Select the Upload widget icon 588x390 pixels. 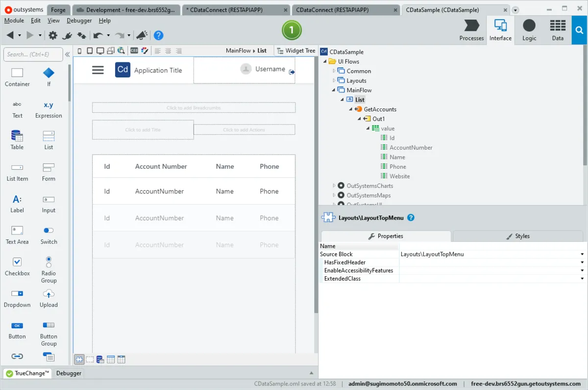(x=49, y=298)
